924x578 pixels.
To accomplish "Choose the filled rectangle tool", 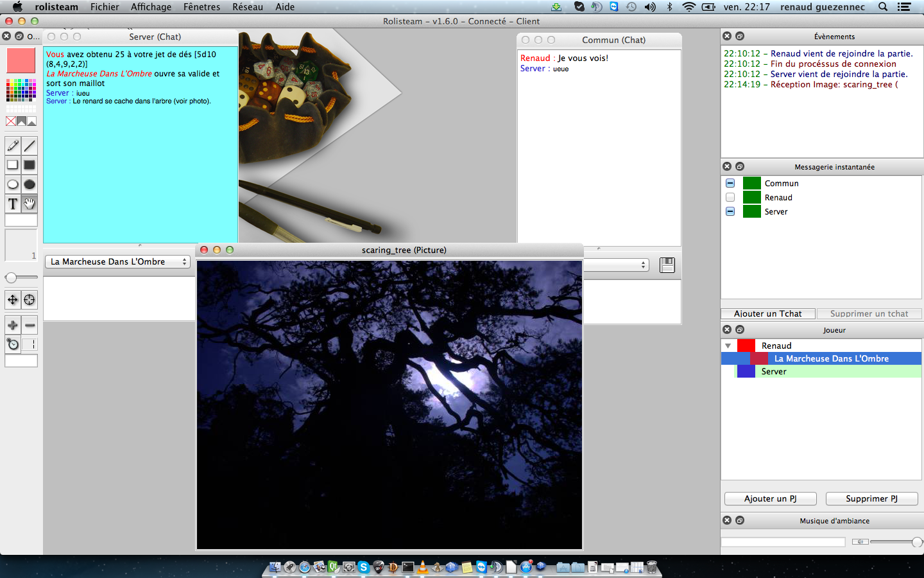I will 30,165.
